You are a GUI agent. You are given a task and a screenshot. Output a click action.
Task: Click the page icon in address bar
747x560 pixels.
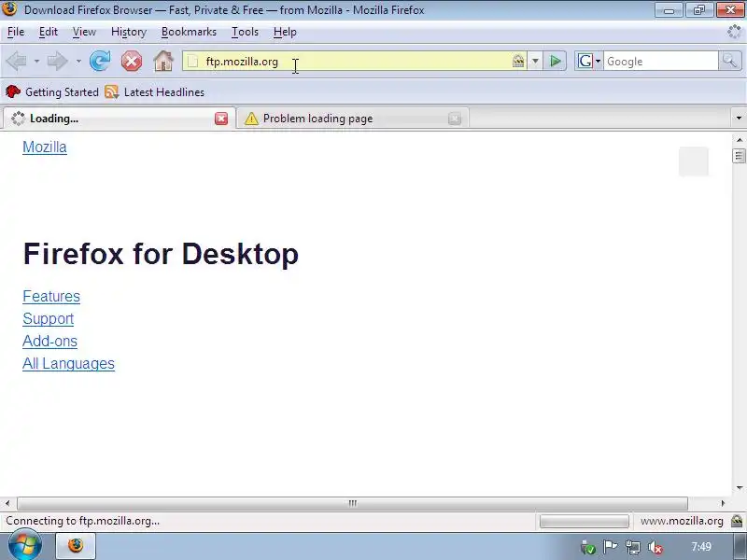coord(192,62)
